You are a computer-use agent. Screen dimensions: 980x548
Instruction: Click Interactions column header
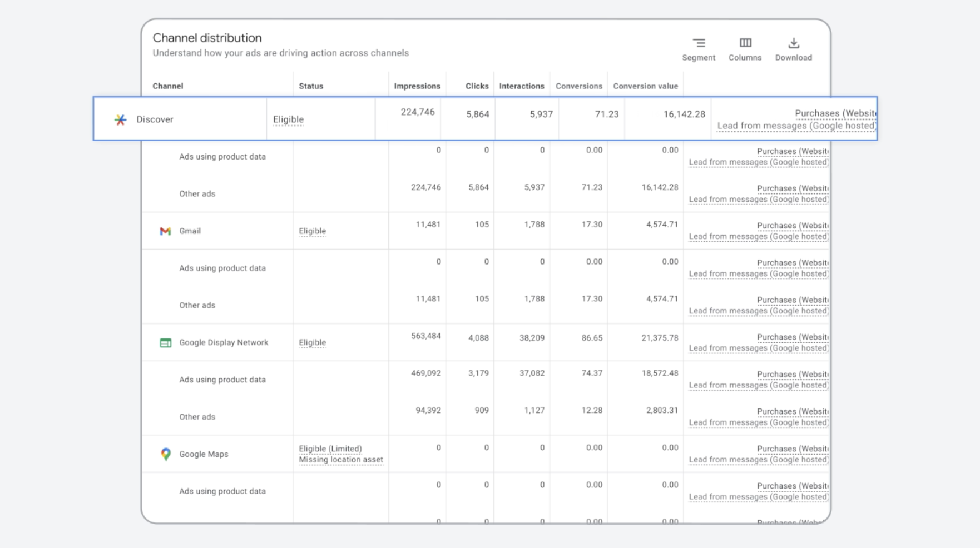[x=521, y=86]
